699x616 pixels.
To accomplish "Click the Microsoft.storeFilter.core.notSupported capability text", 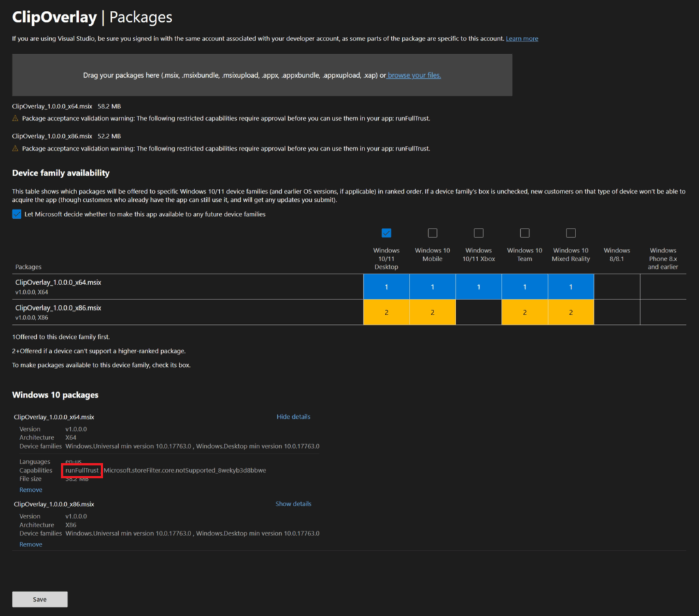I will [x=184, y=470].
